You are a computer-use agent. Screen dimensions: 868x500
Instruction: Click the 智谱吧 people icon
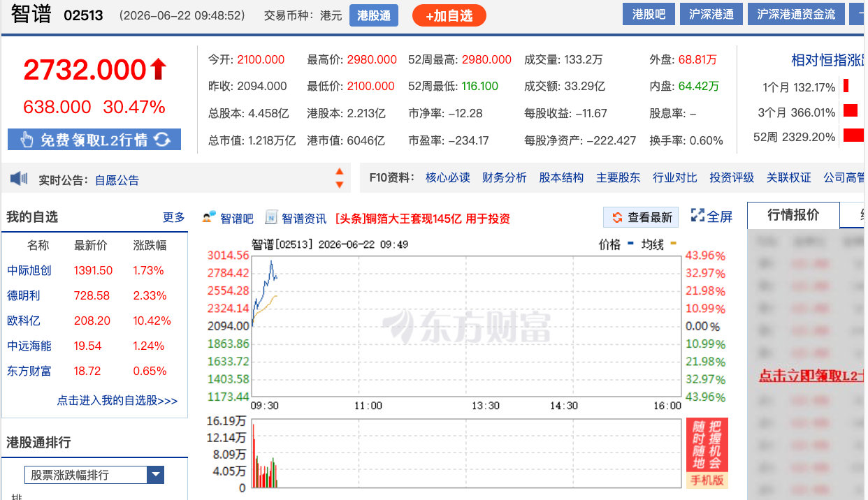[x=209, y=218]
